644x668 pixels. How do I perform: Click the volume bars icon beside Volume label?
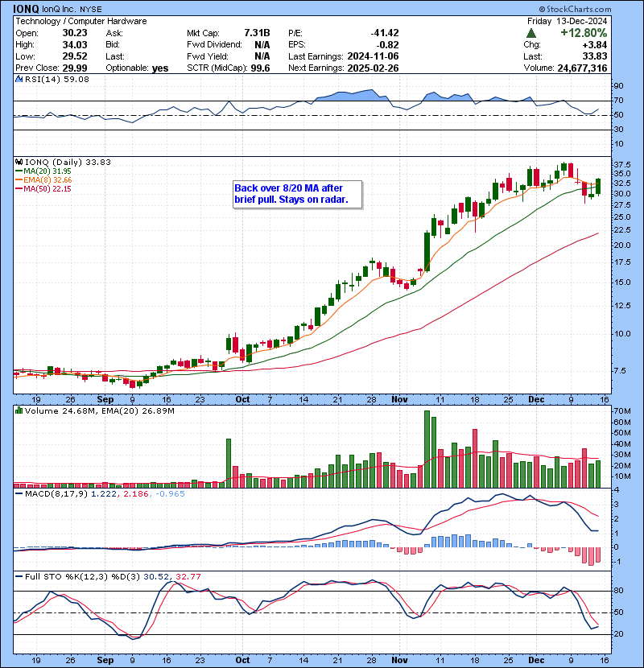(19, 410)
